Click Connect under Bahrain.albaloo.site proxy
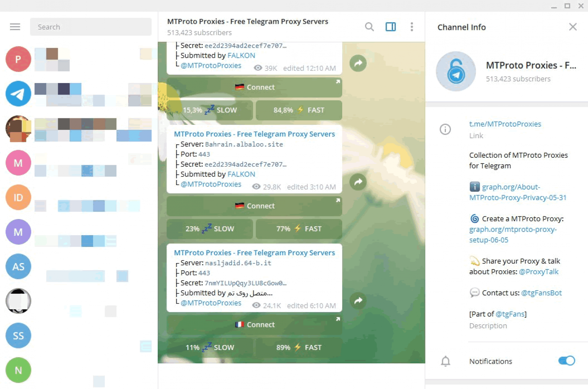 point(254,206)
